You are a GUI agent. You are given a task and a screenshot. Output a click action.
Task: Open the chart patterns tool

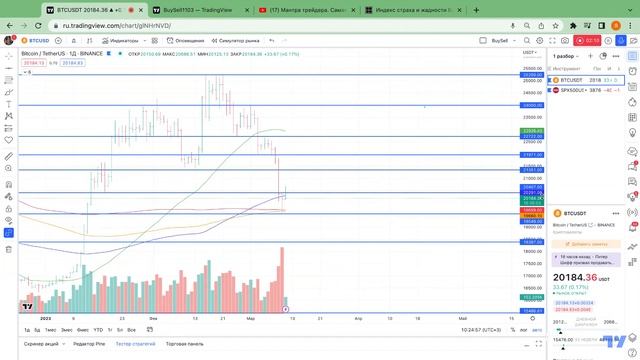tap(9, 116)
